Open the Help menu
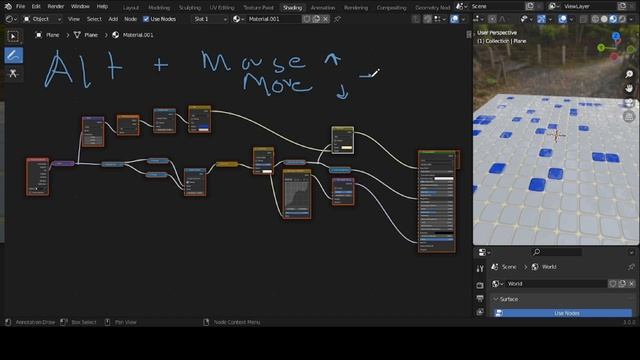640x360 pixels. [102, 6]
